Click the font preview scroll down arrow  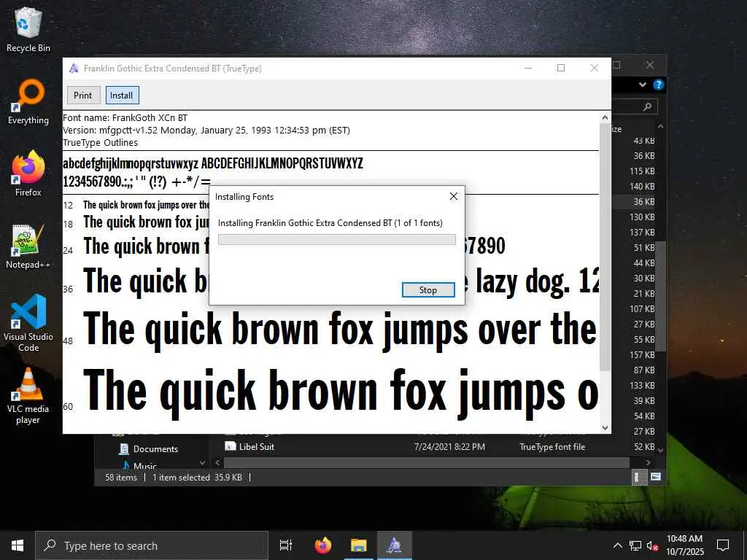point(605,427)
